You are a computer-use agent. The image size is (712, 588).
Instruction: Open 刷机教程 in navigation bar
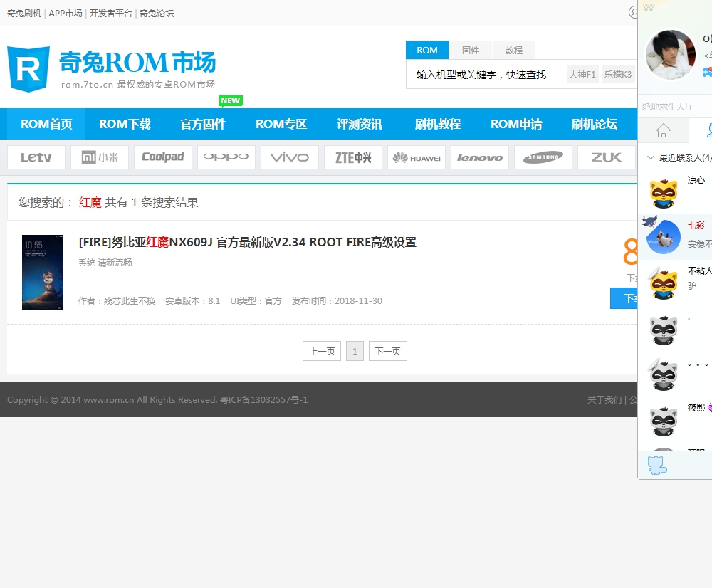tap(438, 124)
